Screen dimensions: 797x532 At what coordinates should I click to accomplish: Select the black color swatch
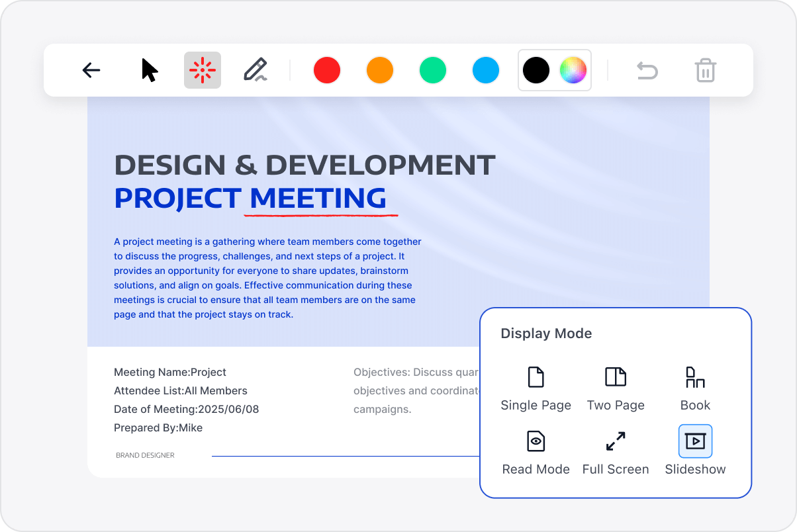536,70
